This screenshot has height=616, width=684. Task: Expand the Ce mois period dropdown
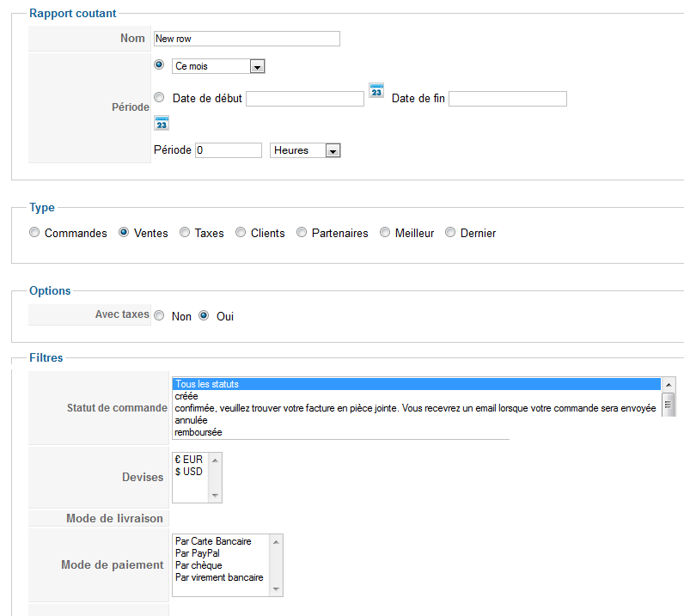pyautogui.click(x=258, y=66)
